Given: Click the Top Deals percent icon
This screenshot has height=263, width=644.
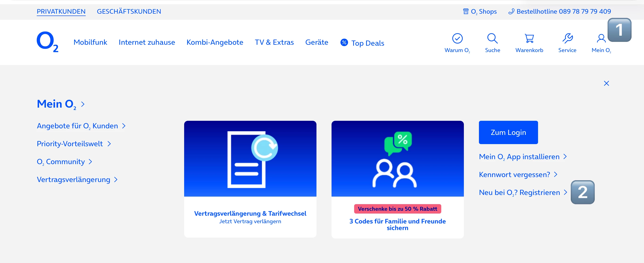Looking at the screenshot, I should coord(344,43).
